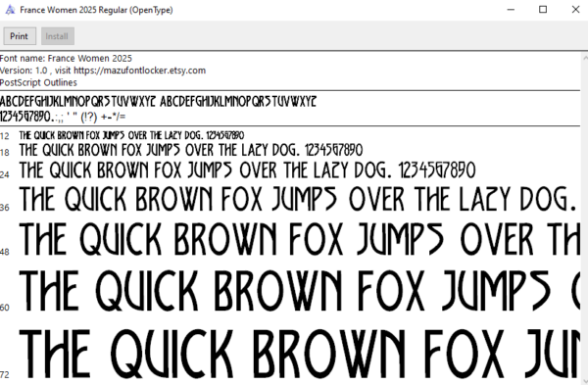Click the 12 point size label
Viewport: 588px width, 385px height.
pyautogui.click(x=5, y=136)
